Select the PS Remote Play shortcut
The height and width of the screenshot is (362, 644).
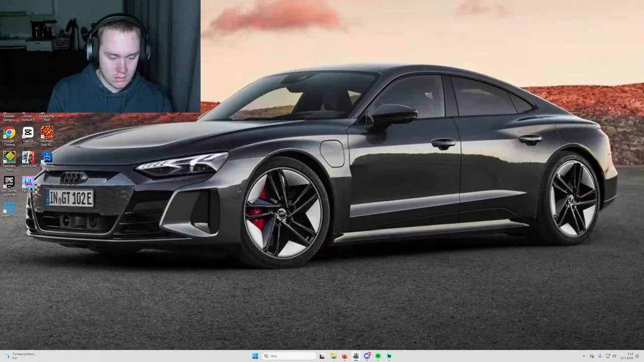point(47,160)
